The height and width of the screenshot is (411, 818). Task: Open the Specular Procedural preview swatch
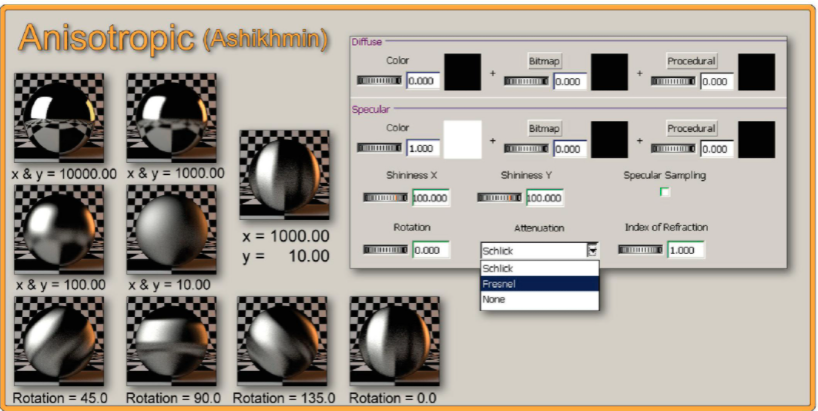click(756, 139)
